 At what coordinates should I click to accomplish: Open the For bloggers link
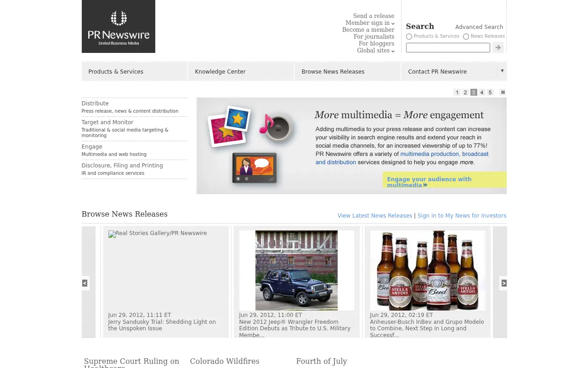click(x=376, y=44)
